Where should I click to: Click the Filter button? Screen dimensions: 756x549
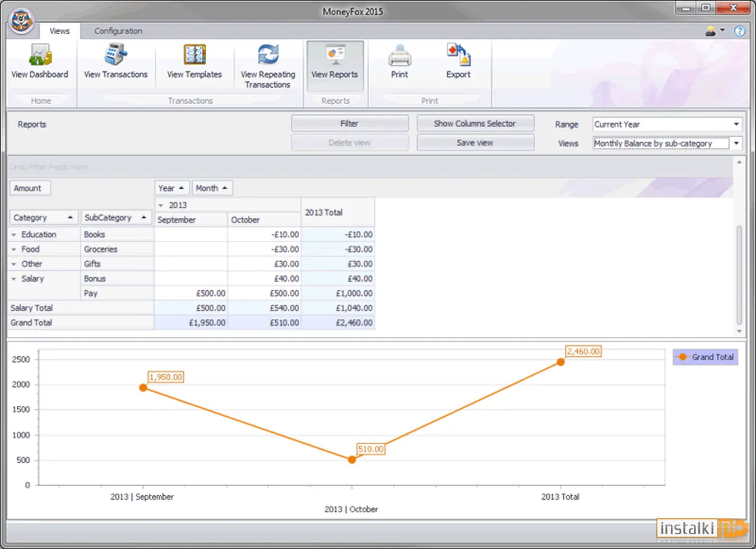tap(350, 124)
